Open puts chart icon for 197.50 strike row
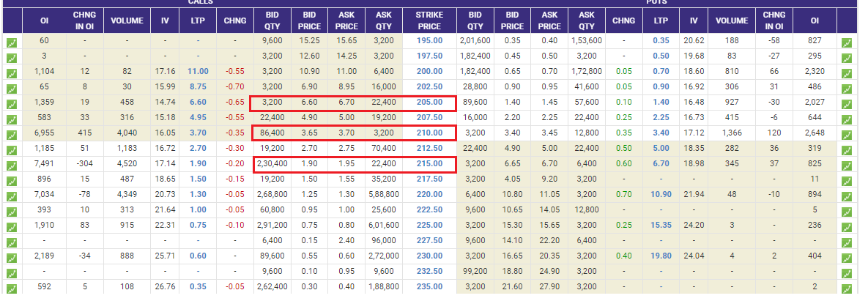Image resolution: width=868 pixels, height=301 pixels. pos(847,57)
